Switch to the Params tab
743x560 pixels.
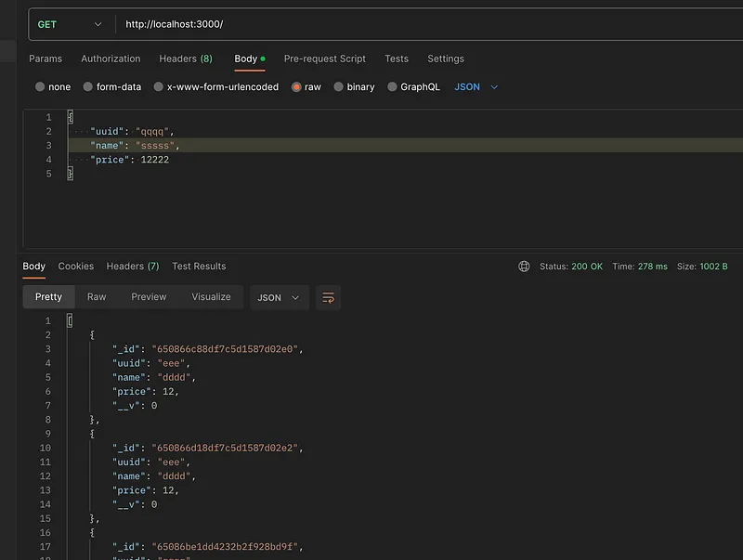click(x=46, y=59)
